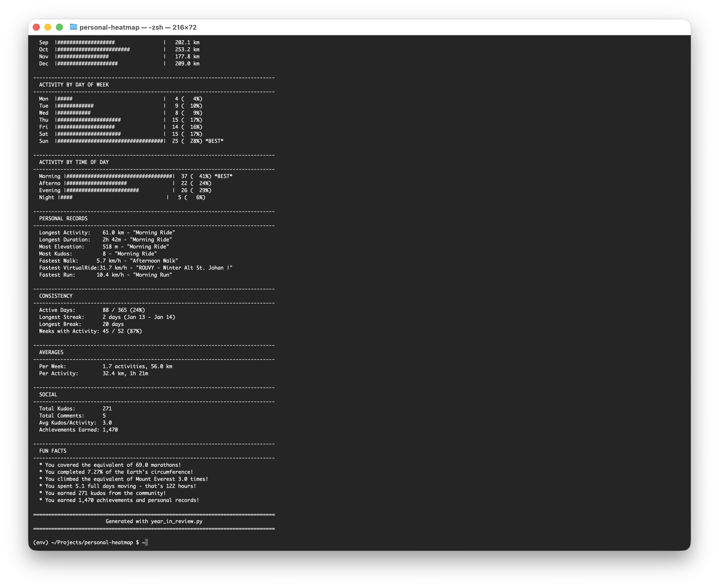Click the ACTIVITY BY DAY OF WEEK heading
The width and height of the screenshot is (719, 588).
pos(74,85)
